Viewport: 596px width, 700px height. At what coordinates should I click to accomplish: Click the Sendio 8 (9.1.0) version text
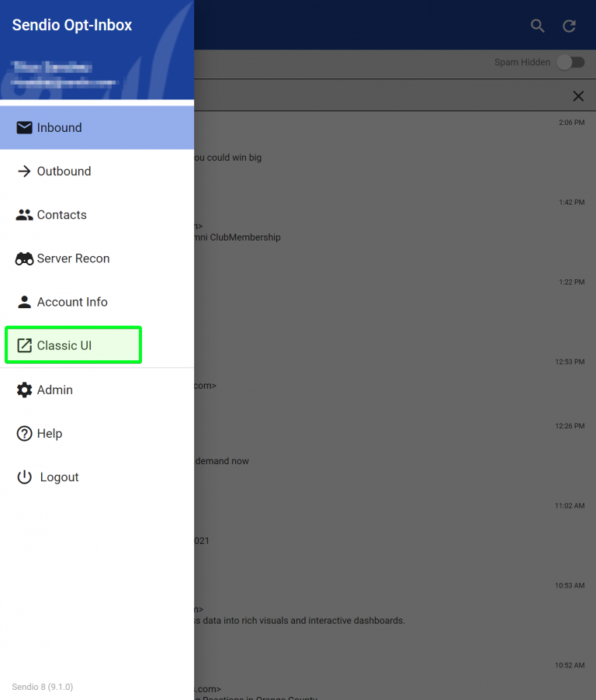coord(43,687)
